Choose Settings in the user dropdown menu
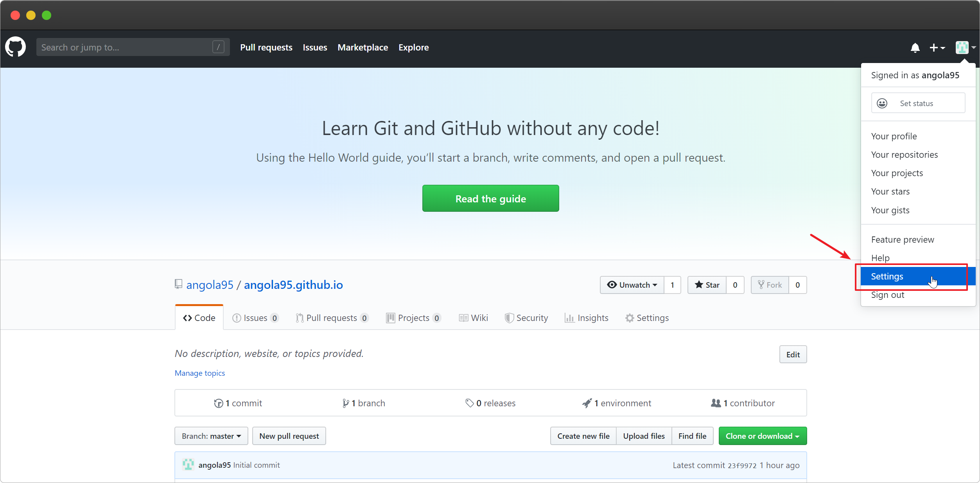The width and height of the screenshot is (980, 483). tap(918, 276)
